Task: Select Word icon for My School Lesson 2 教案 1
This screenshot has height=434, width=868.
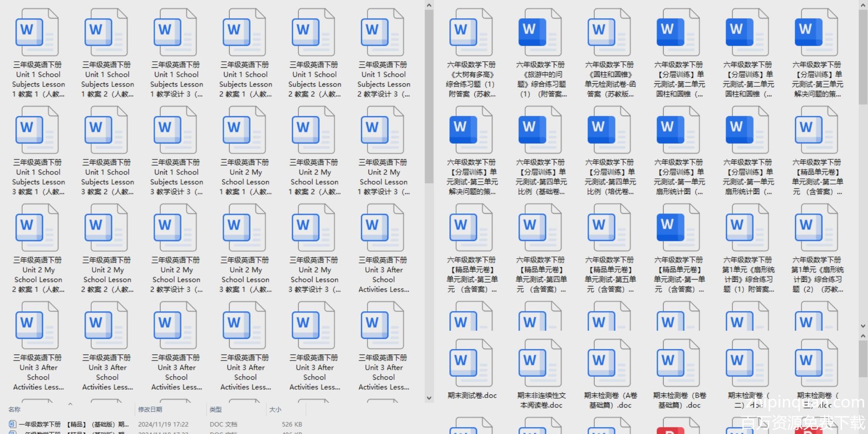Action: (37, 228)
